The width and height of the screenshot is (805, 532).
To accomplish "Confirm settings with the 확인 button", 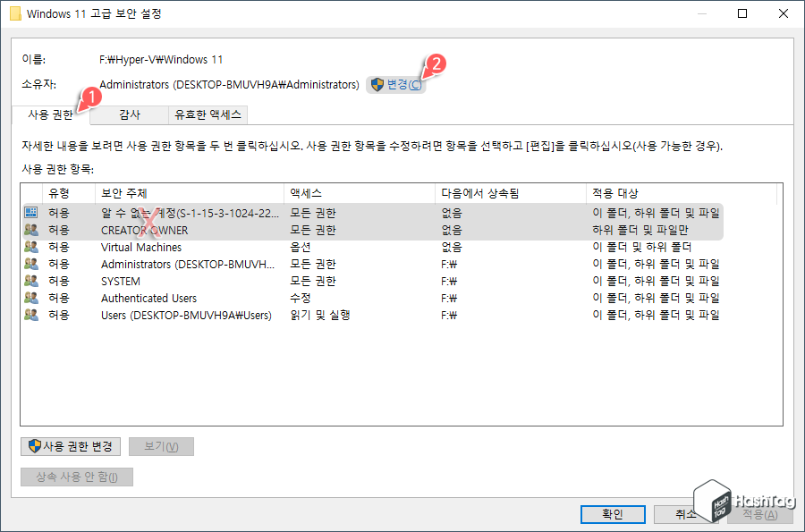I will pyautogui.click(x=613, y=514).
